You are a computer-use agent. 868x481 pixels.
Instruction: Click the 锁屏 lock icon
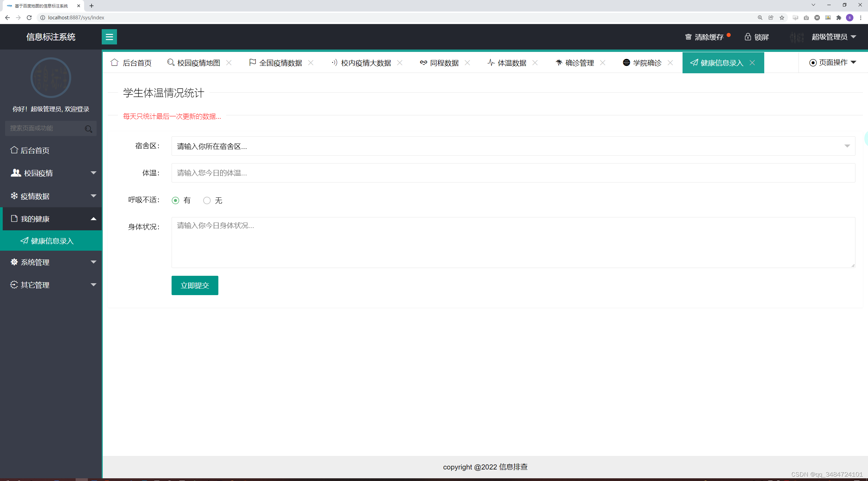[748, 37]
